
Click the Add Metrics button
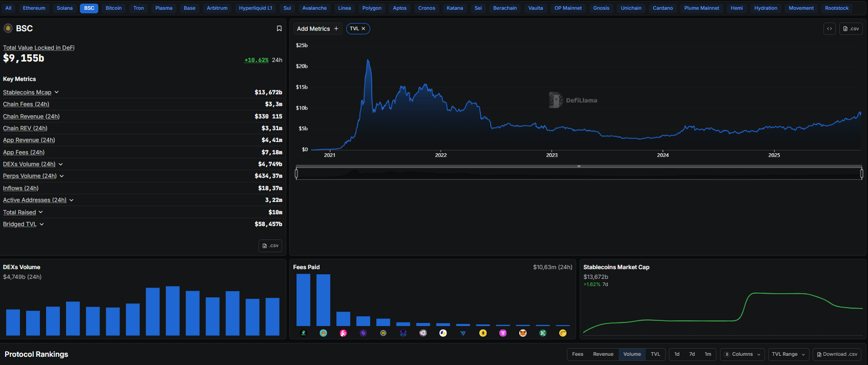(x=317, y=29)
